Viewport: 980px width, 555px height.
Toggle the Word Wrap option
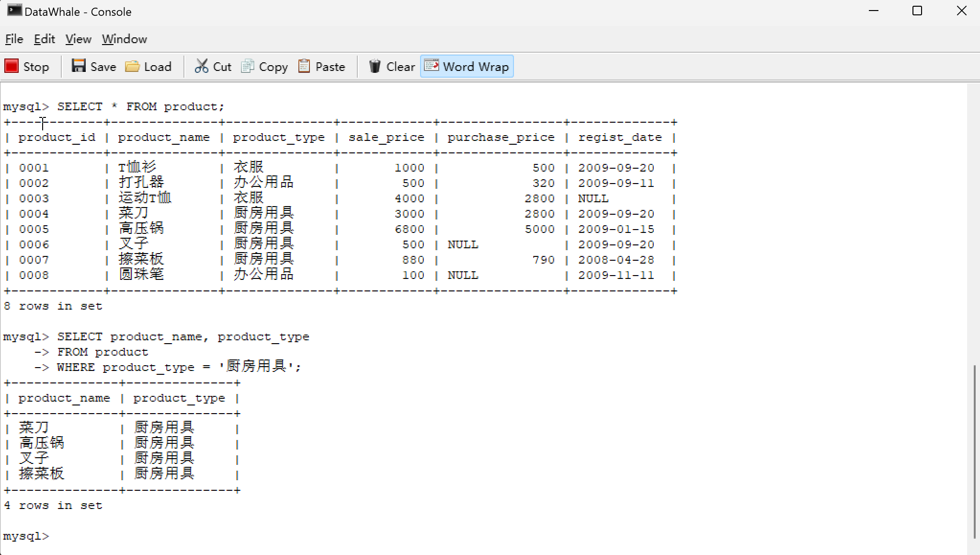[x=467, y=66]
